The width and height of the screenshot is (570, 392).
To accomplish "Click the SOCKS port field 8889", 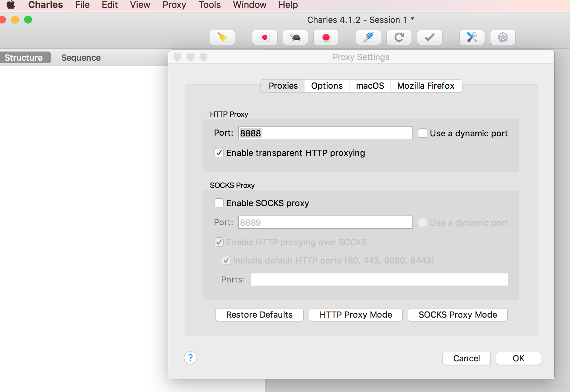I will tap(325, 222).
